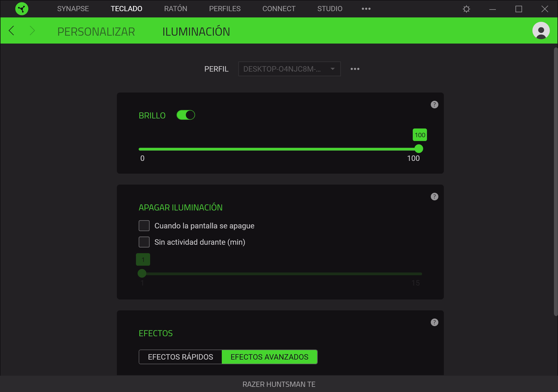Open profile options three-dot menu
The height and width of the screenshot is (392, 558).
(x=355, y=69)
